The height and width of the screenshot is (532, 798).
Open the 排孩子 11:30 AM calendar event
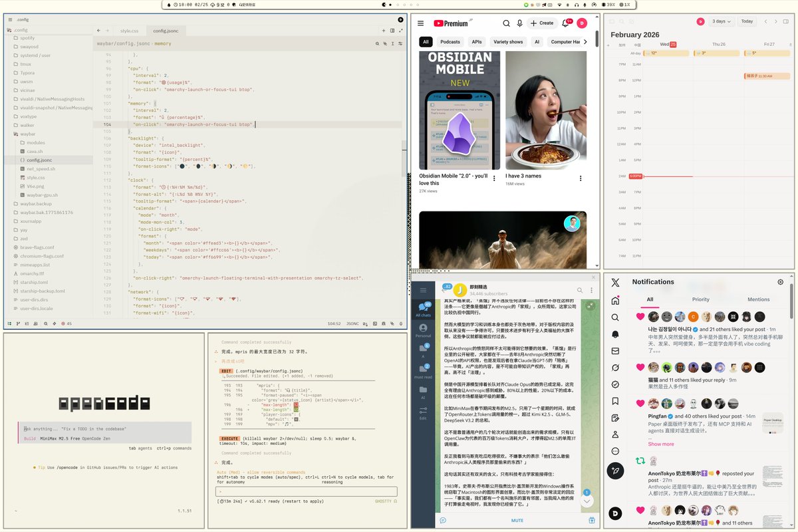pyautogui.click(x=767, y=76)
